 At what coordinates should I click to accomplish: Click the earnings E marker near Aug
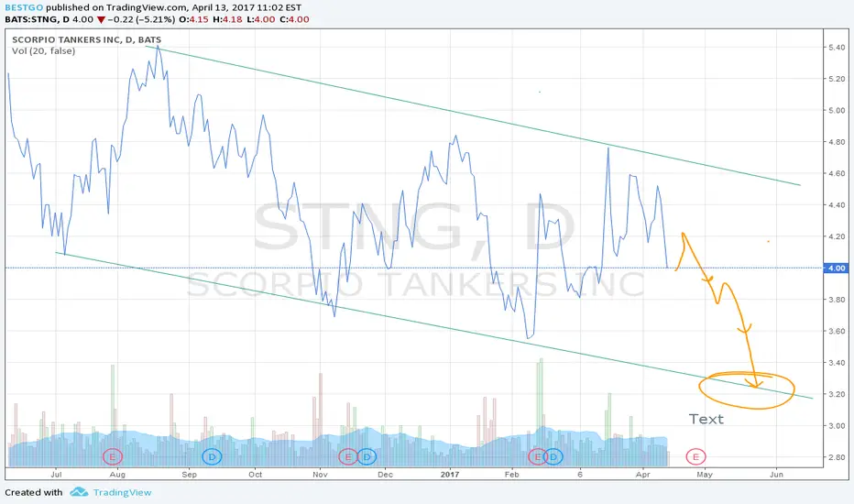(113, 456)
